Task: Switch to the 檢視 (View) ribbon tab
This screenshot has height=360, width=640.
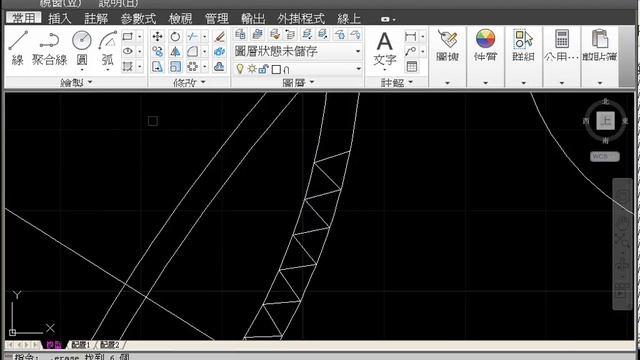Action: point(180,18)
